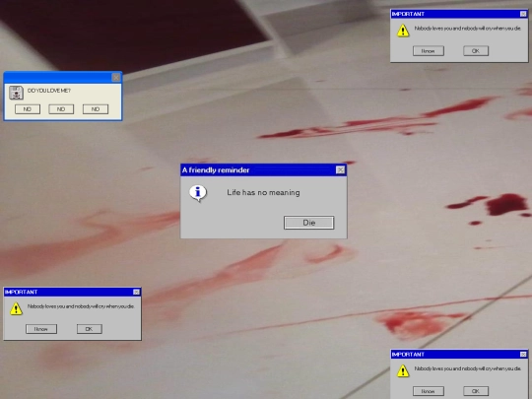532x399 pixels.
Task: Close the lower-left IMPORTANT dialog
Action: 136,293
